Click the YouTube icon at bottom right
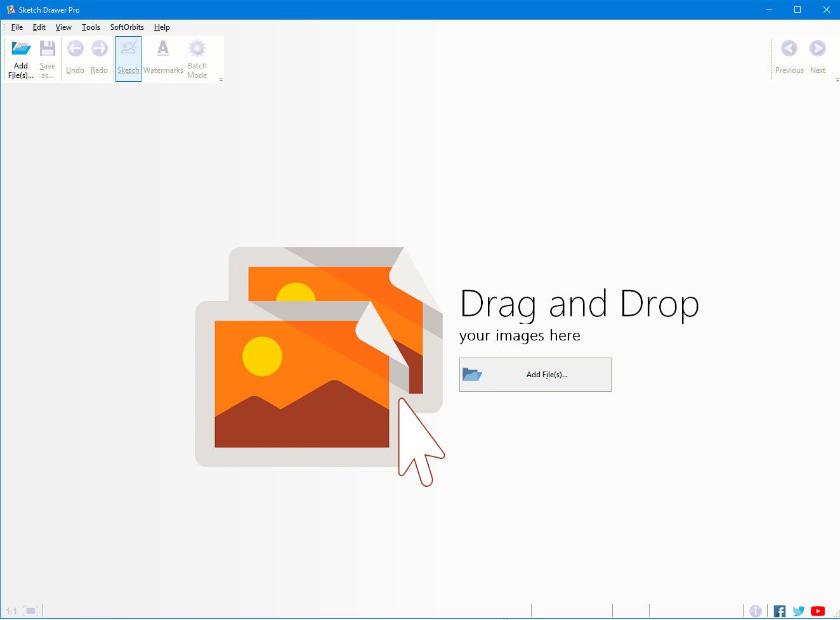 click(818, 610)
